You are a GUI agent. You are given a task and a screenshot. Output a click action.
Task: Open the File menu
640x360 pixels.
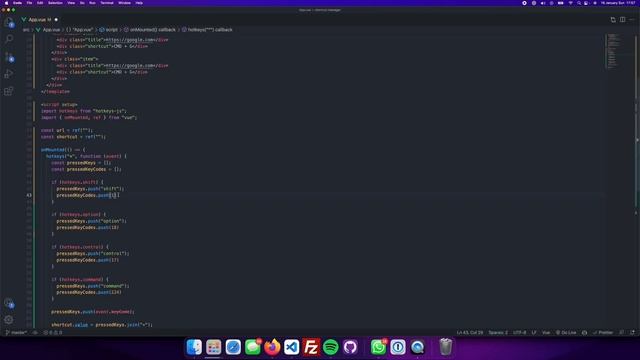(29, 3)
